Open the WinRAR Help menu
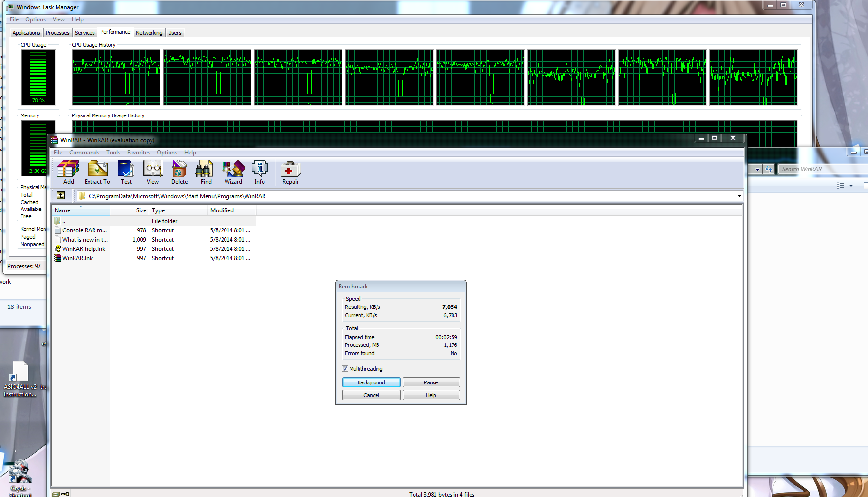The image size is (868, 497). (x=190, y=153)
